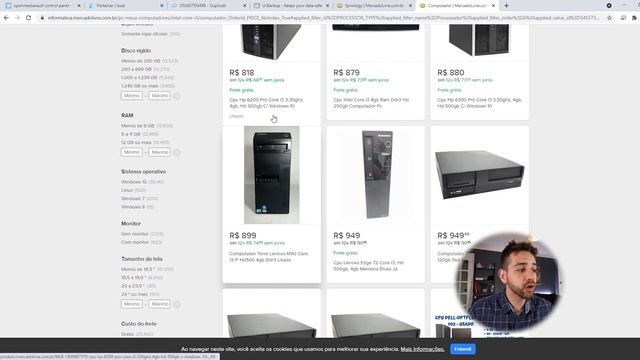Click Disco rígido Mínimo field

tap(132, 96)
